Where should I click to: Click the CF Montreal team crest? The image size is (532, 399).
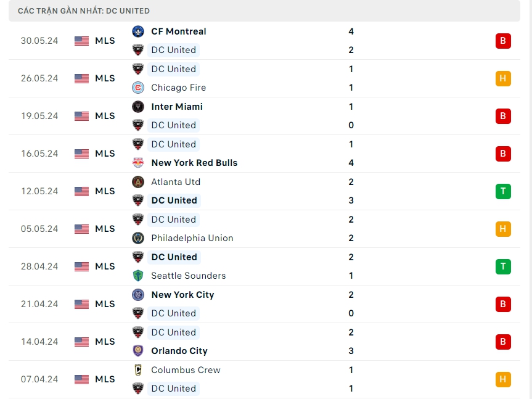click(x=138, y=31)
